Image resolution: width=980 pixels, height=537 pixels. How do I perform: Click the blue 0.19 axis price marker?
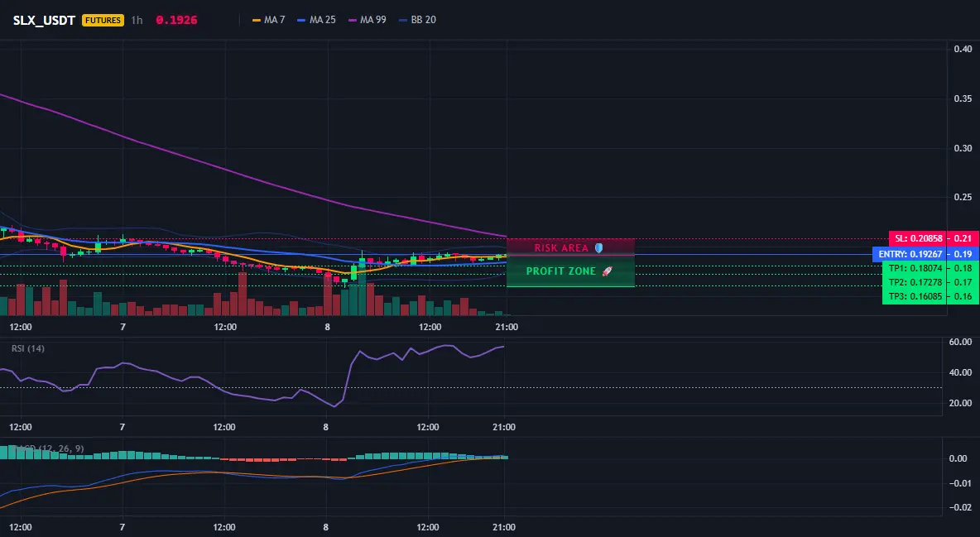(963, 254)
